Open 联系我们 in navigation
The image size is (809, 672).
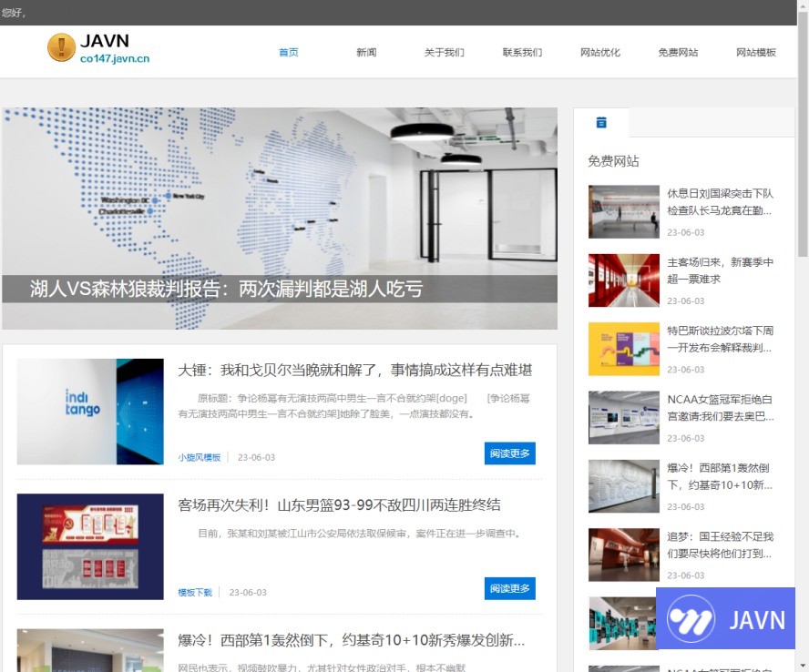coord(522,52)
